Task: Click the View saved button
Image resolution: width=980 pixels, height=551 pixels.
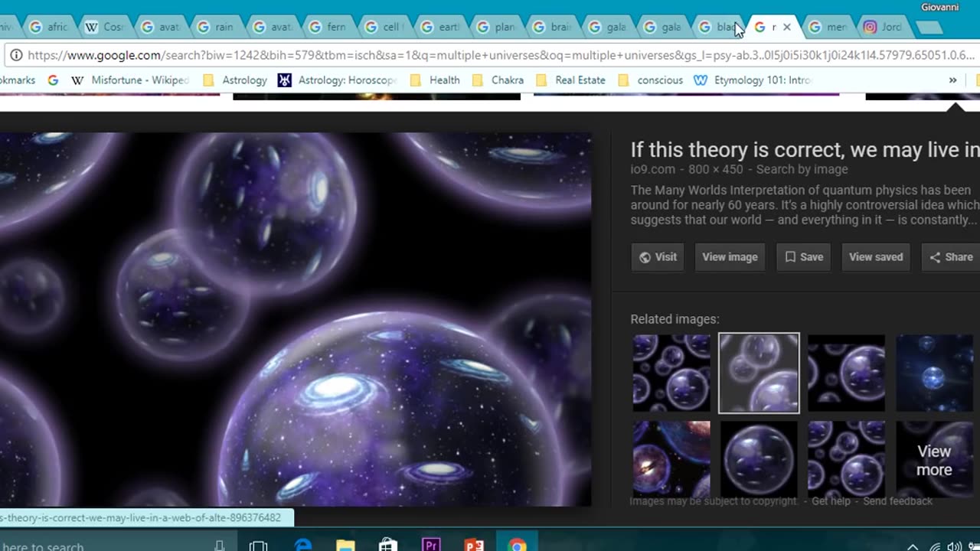Action: pos(876,257)
